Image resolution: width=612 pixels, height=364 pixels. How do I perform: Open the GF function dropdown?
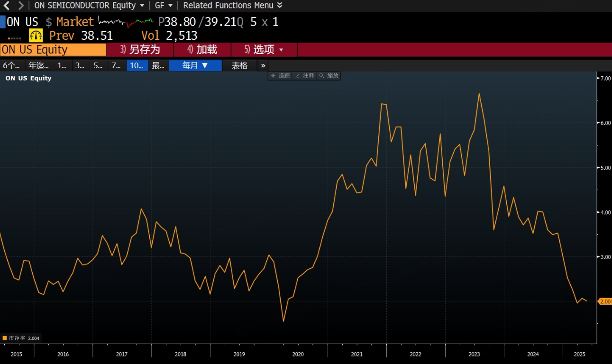[164, 6]
